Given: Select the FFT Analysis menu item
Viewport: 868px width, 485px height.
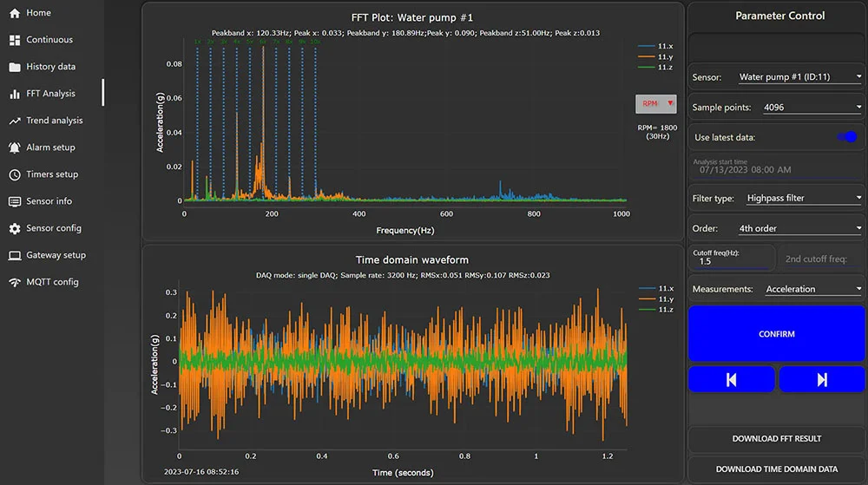Looking at the screenshot, I should pyautogui.click(x=50, y=94).
